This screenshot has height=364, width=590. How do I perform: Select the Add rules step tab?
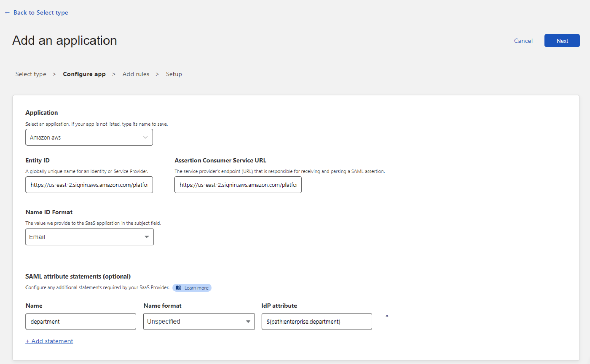[x=136, y=74]
